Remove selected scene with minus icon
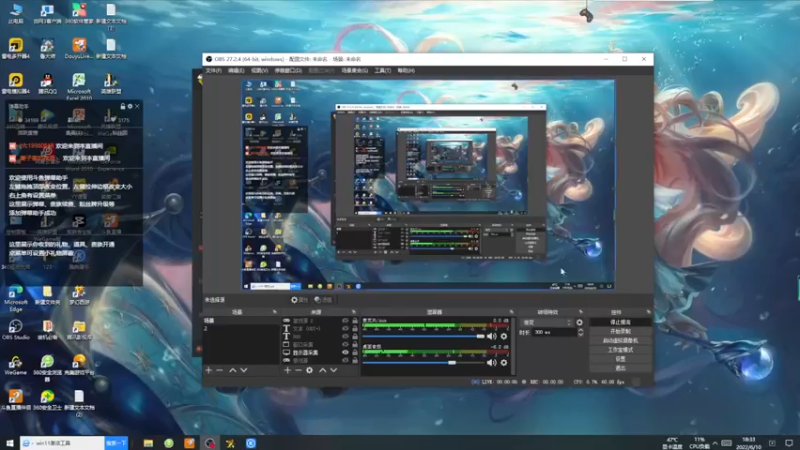 point(219,370)
